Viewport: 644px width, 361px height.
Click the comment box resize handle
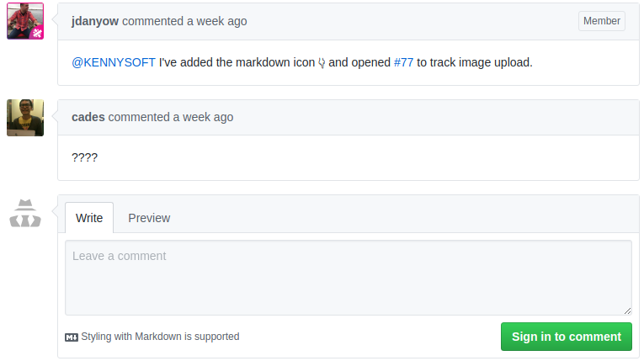627,311
